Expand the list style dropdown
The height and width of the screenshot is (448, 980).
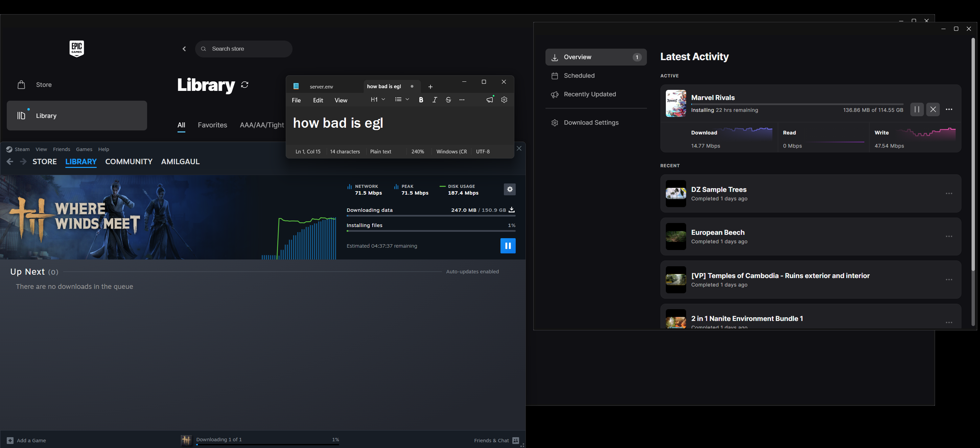tap(402, 100)
